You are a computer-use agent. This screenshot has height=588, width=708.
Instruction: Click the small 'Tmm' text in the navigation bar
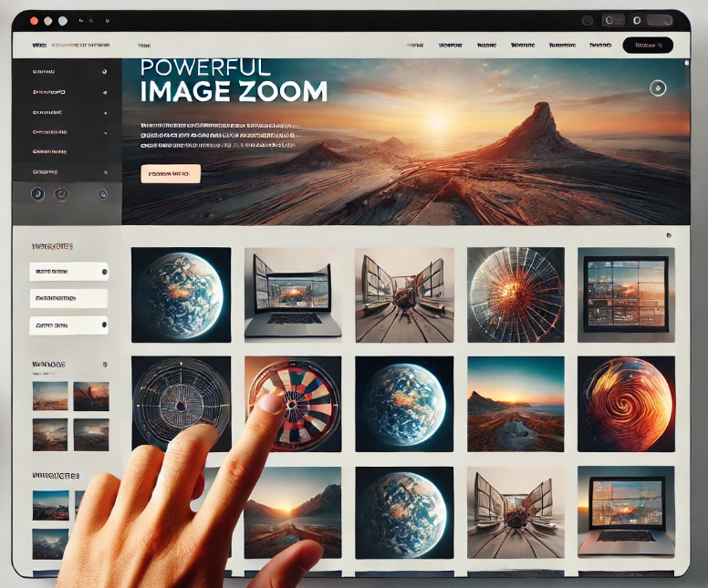pos(144,46)
